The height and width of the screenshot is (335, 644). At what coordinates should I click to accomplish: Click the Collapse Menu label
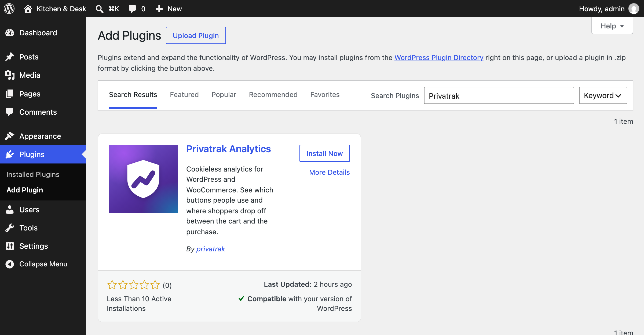click(x=43, y=264)
